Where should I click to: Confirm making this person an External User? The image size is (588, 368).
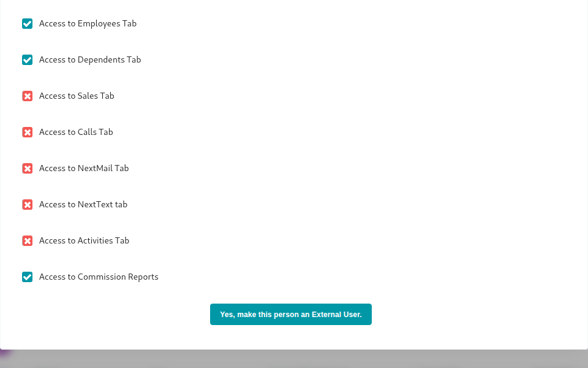(290, 314)
